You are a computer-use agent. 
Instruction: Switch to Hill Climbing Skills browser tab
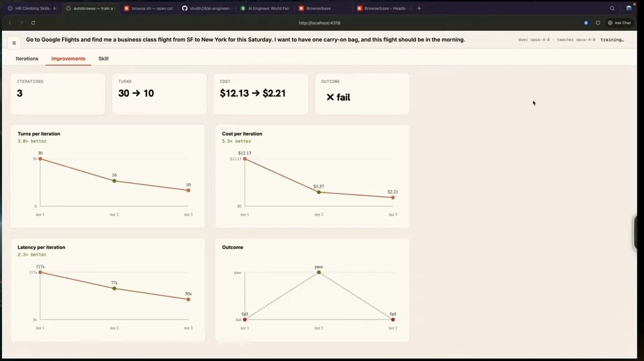click(32, 8)
